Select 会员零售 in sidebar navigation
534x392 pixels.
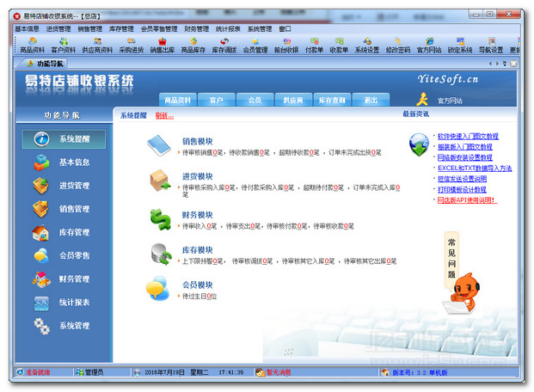[x=64, y=255]
